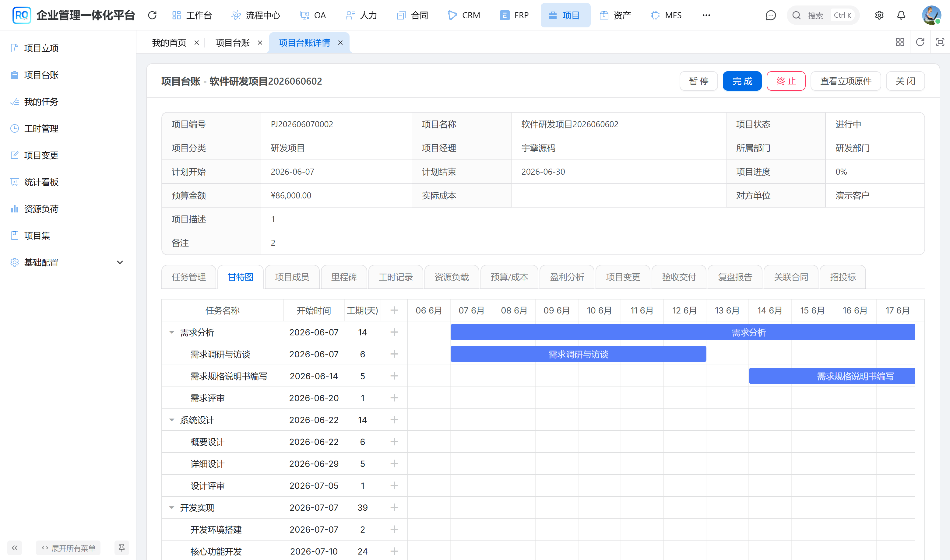The width and height of the screenshot is (950, 560).
Task: Switch to 流程中心 module
Action: coord(255,15)
